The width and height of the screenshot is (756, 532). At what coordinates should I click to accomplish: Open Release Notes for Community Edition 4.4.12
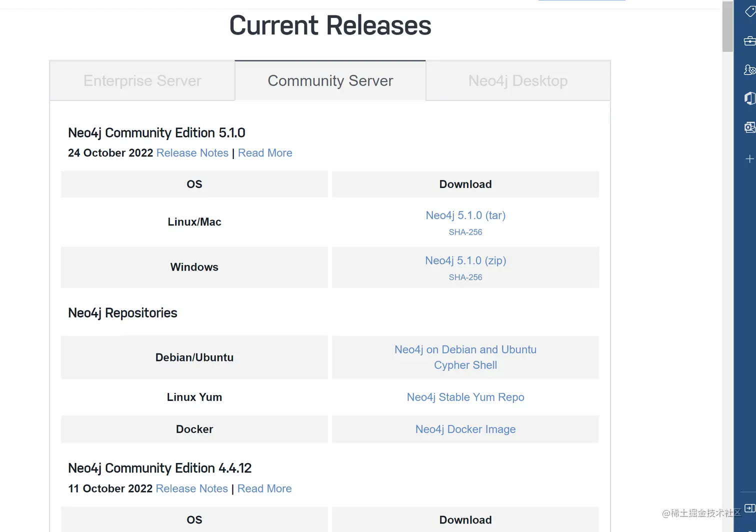pos(192,488)
